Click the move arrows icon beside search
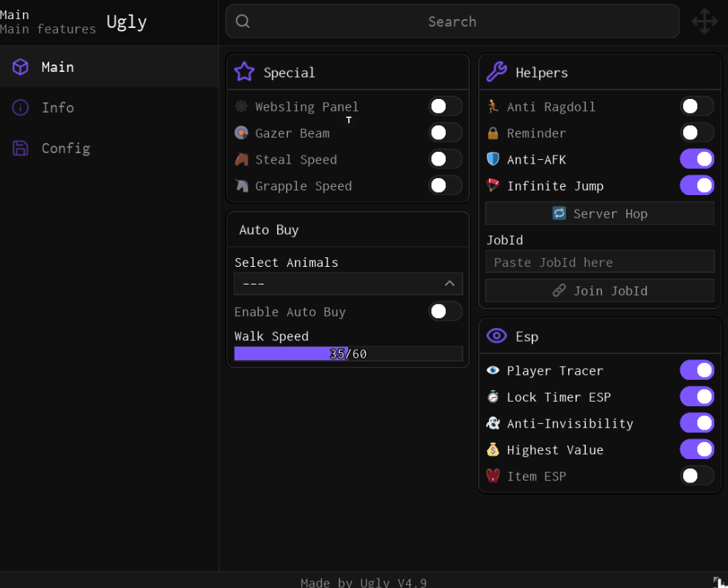 705,21
